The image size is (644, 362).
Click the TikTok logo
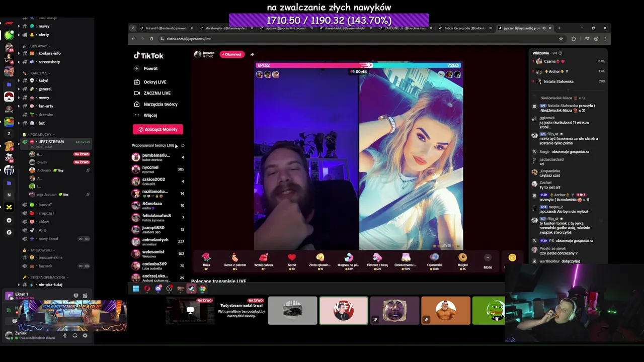click(148, 56)
